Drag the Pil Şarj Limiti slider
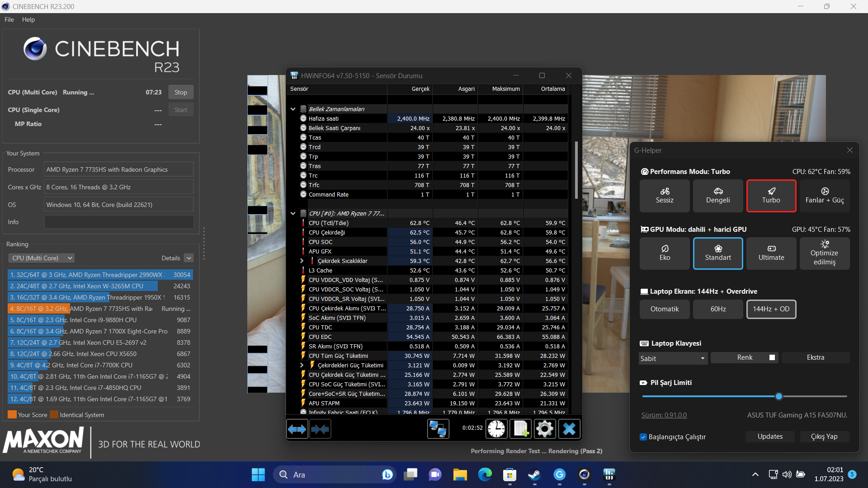The width and height of the screenshot is (868, 488). [779, 396]
